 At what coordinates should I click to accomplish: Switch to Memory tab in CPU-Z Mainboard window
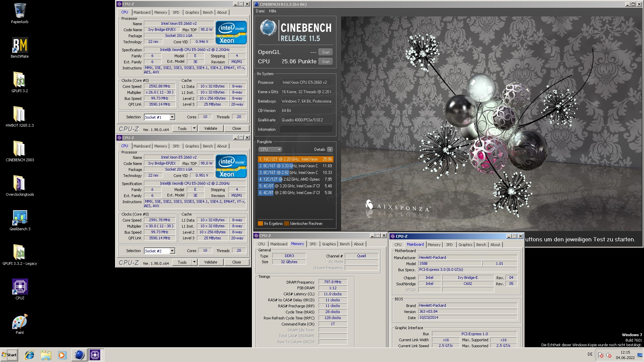(x=434, y=245)
